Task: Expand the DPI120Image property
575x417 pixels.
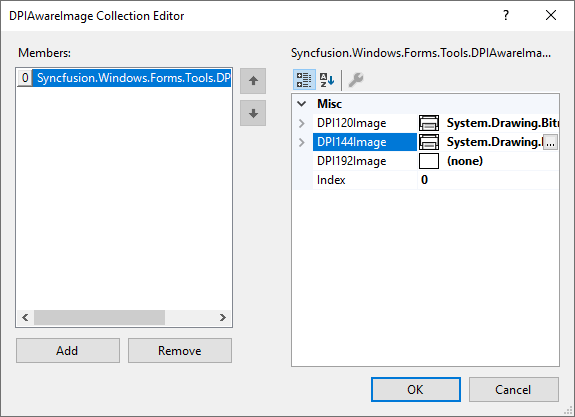Action: [x=302, y=123]
